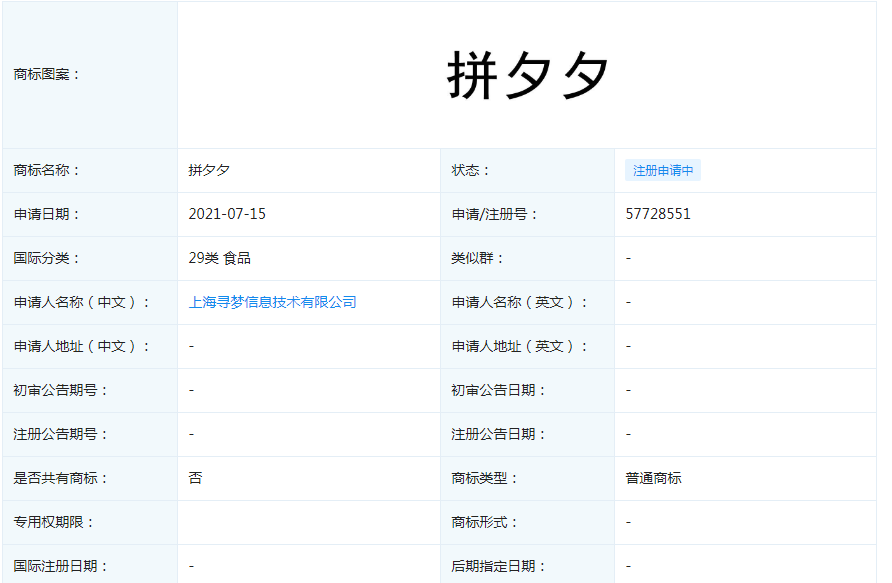Click the 商标图案 label
The height and width of the screenshot is (583, 892).
click(47, 75)
